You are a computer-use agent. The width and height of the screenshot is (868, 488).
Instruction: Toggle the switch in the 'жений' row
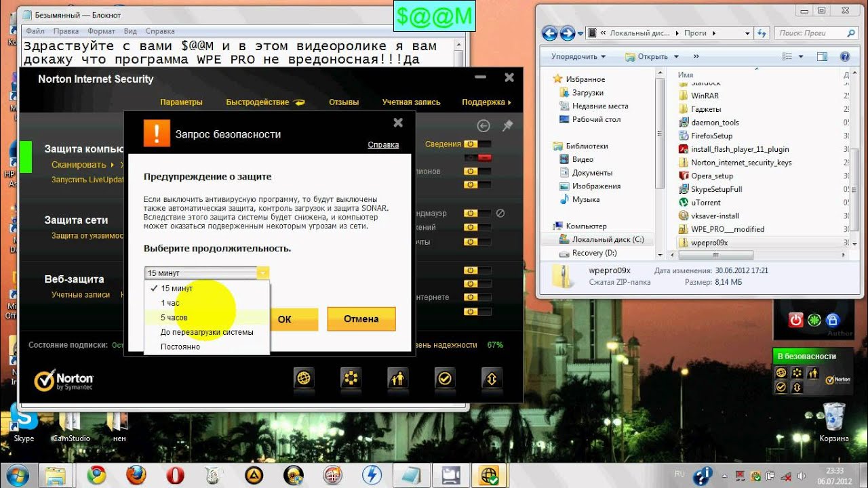pyautogui.click(x=477, y=228)
